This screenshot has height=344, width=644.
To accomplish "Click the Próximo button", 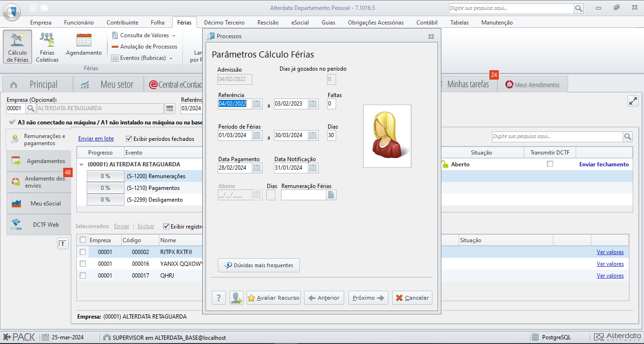I will click(x=368, y=298).
